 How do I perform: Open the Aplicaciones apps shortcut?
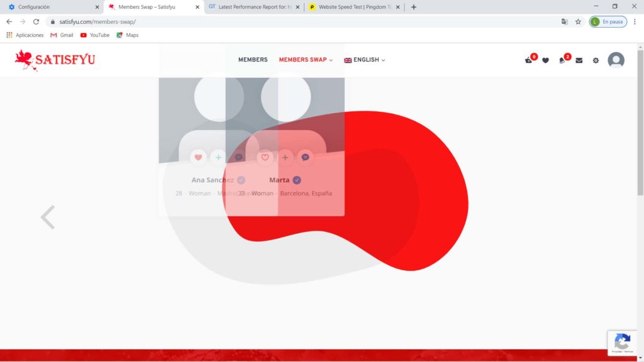(x=25, y=35)
